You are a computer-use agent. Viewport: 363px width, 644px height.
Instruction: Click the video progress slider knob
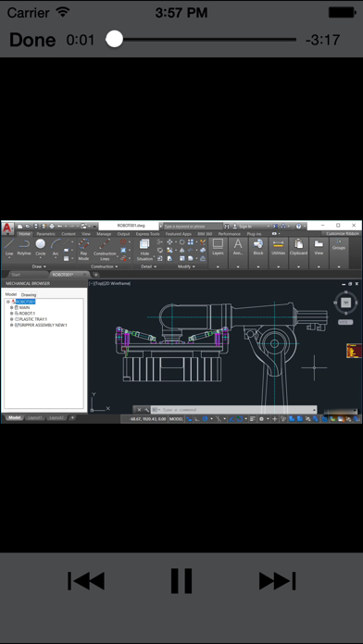(114, 40)
